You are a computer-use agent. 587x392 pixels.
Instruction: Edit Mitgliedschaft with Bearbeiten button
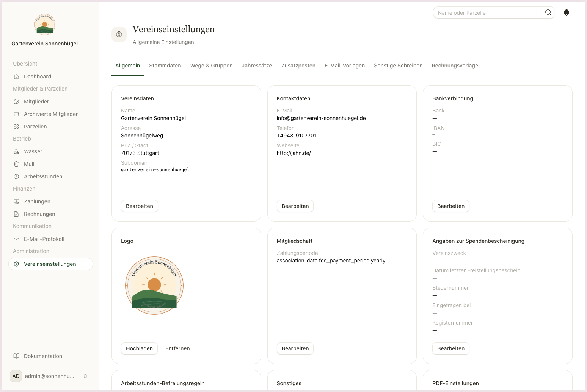pos(295,348)
